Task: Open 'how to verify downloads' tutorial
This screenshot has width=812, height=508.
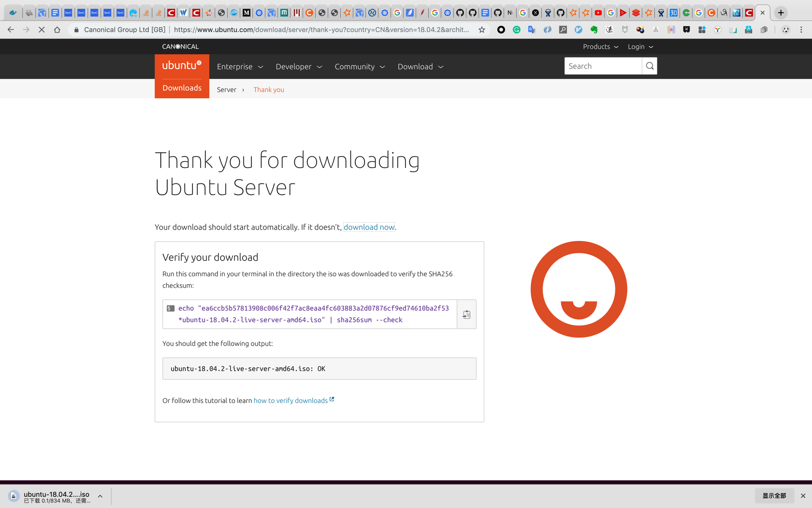Action: pos(293,401)
